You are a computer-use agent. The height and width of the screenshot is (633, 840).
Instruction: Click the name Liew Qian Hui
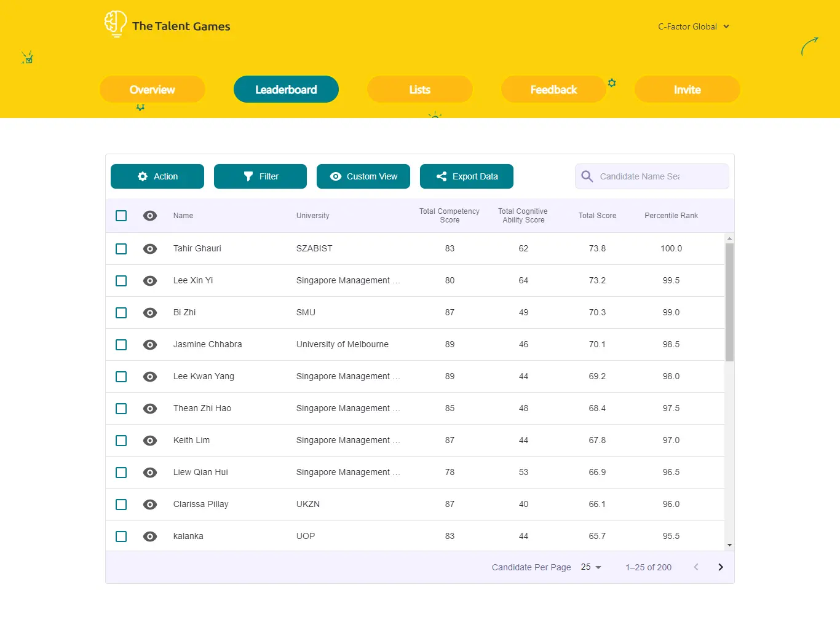(x=200, y=473)
